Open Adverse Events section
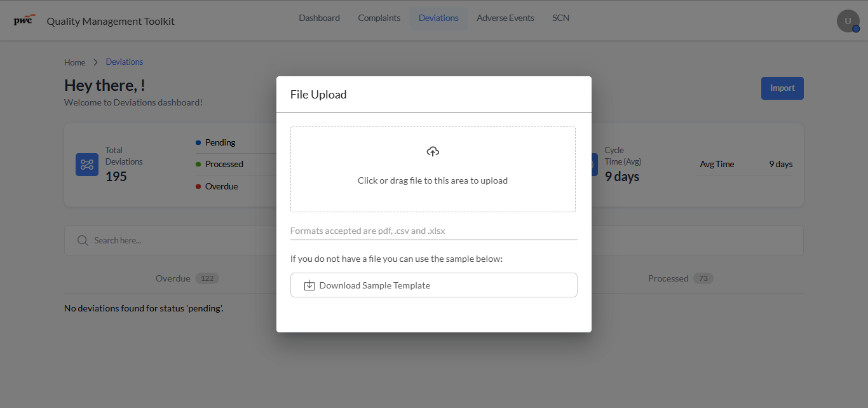The height and width of the screenshot is (408, 868). point(505,18)
